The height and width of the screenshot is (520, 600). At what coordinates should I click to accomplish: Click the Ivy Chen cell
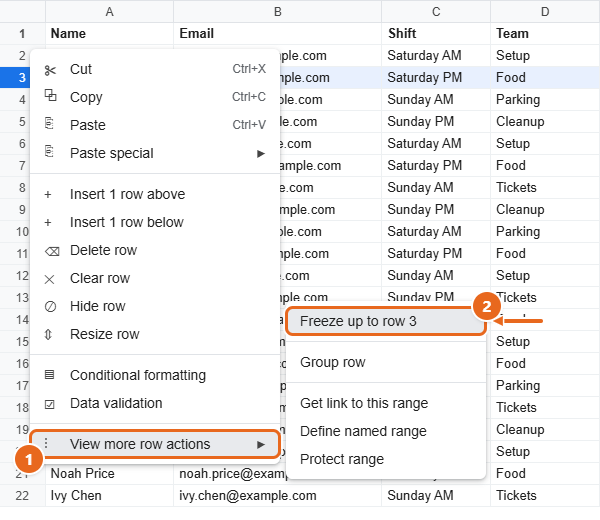click(x=109, y=496)
